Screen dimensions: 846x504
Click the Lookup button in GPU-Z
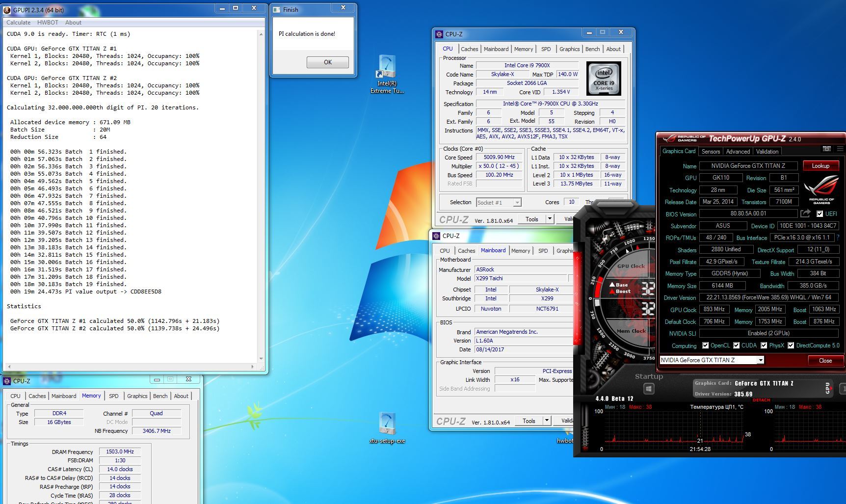pos(820,166)
